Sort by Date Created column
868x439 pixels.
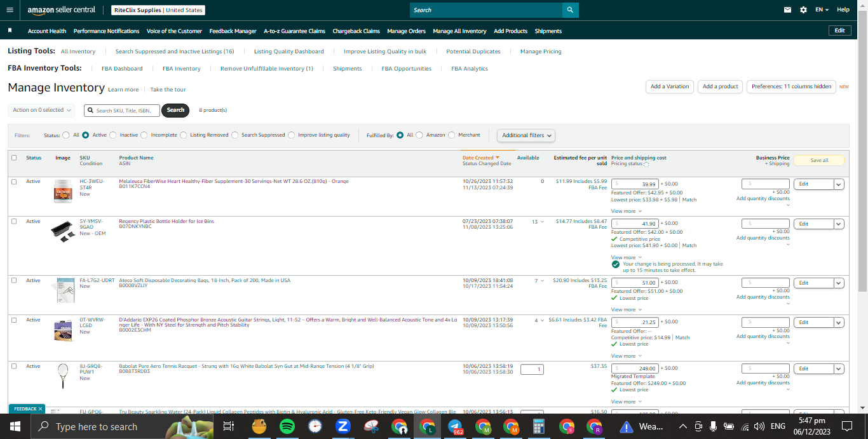coord(480,158)
